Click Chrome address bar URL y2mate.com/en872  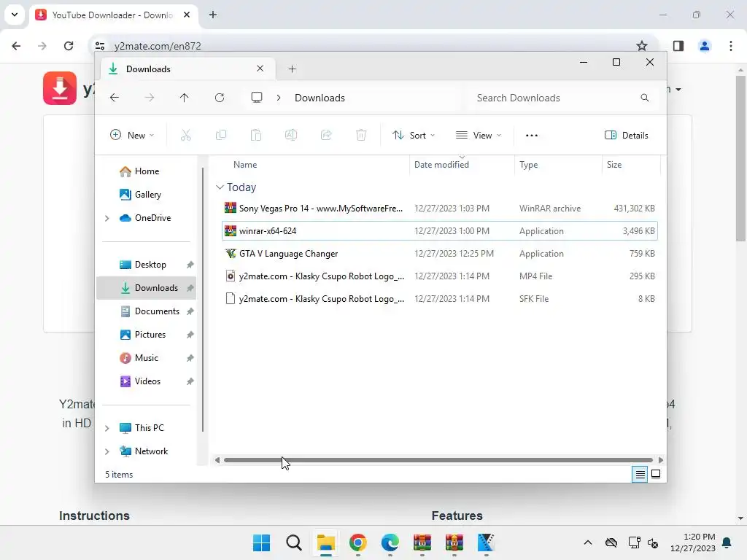tap(158, 46)
